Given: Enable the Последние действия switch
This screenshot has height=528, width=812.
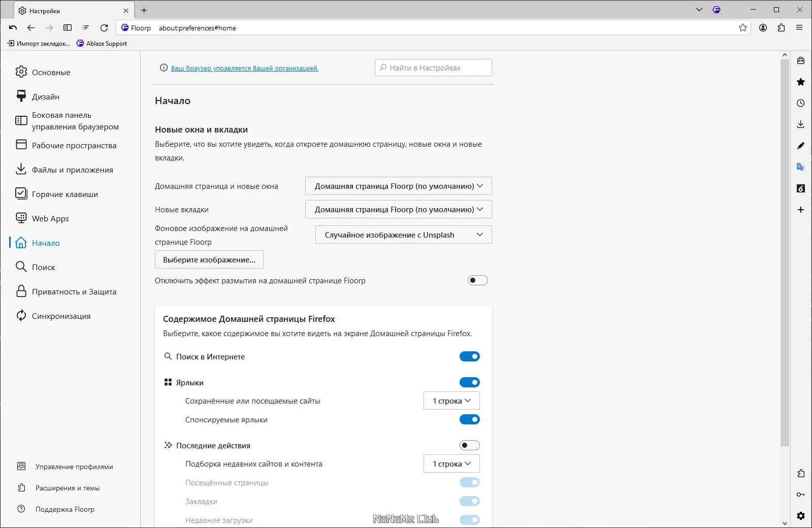Looking at the screenshot, I should pos(470,445).
